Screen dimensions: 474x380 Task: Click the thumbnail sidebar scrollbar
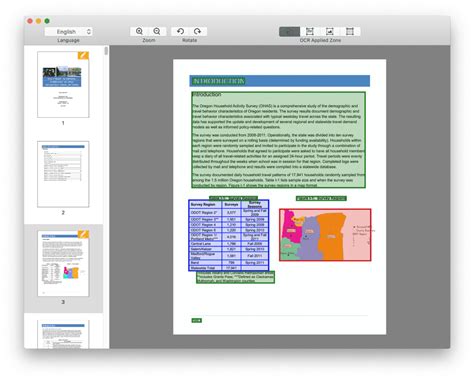[x=106, y=51]
